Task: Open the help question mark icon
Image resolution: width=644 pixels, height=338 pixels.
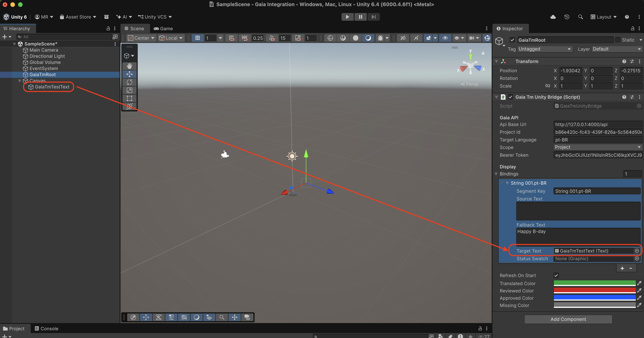Action: tap(627, 17)
